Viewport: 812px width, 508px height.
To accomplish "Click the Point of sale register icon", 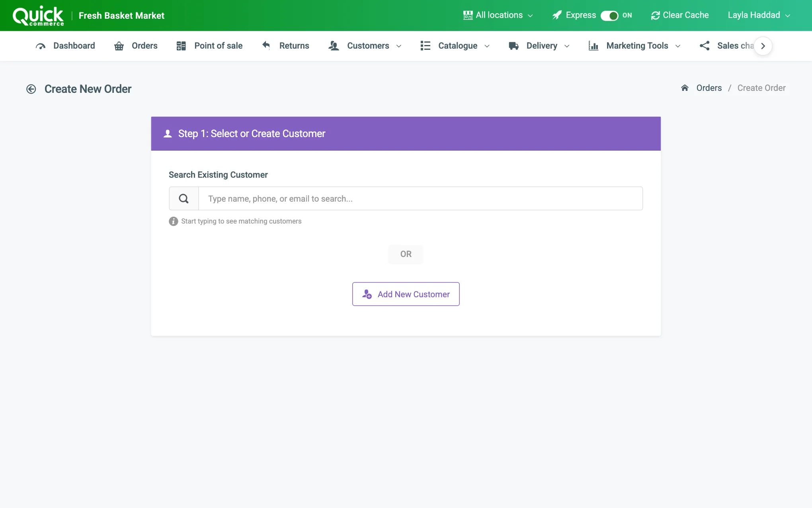I will coord(181,46).
